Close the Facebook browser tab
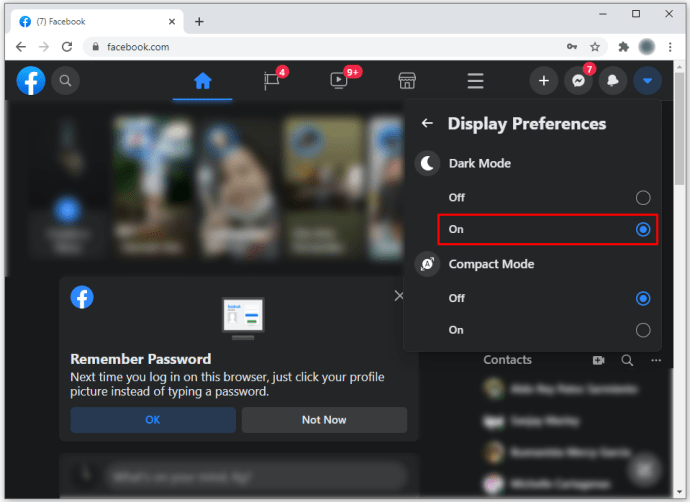 [172, 22]
